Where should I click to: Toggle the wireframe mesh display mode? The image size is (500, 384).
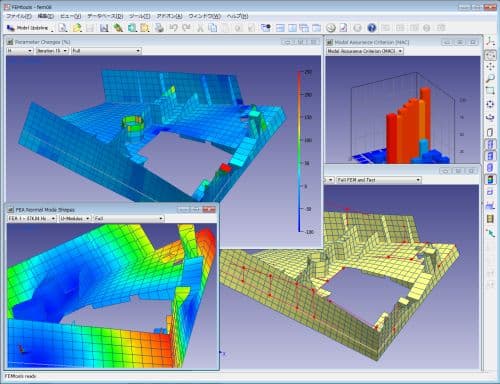click(490, 144)
